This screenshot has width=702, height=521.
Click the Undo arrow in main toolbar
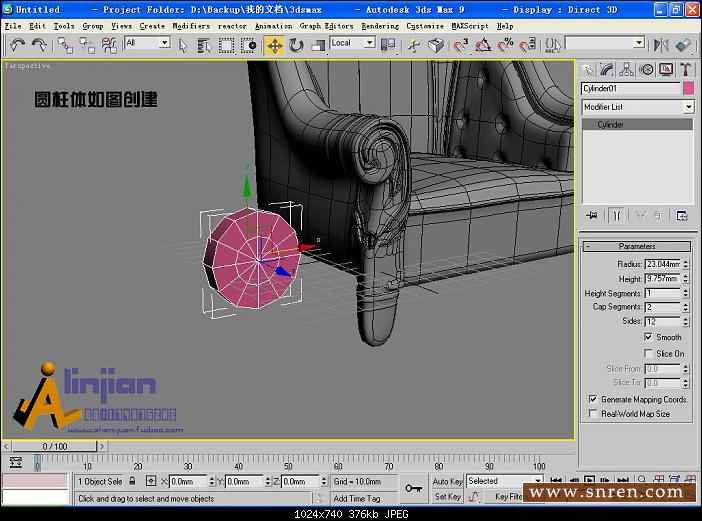(x=18, y=45)
